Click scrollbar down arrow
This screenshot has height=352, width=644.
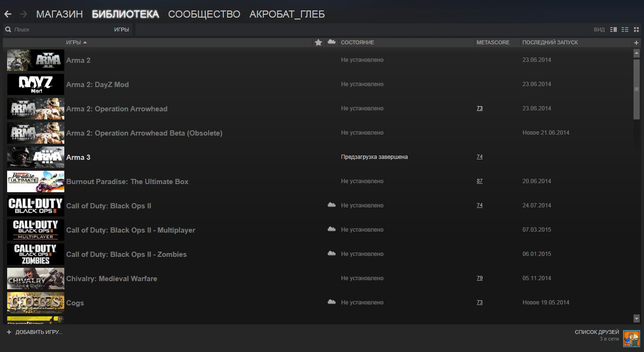636,318
